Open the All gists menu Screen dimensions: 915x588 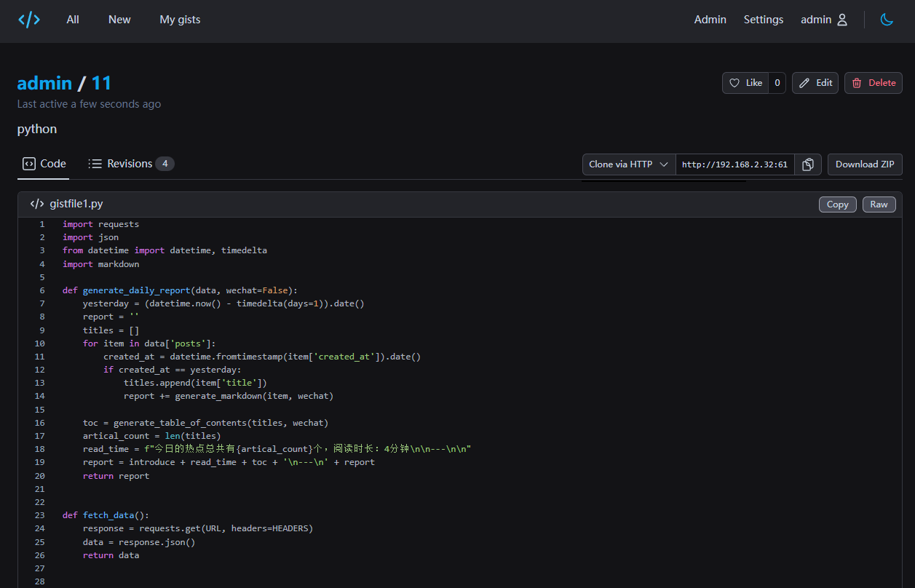tap(73, 20)
